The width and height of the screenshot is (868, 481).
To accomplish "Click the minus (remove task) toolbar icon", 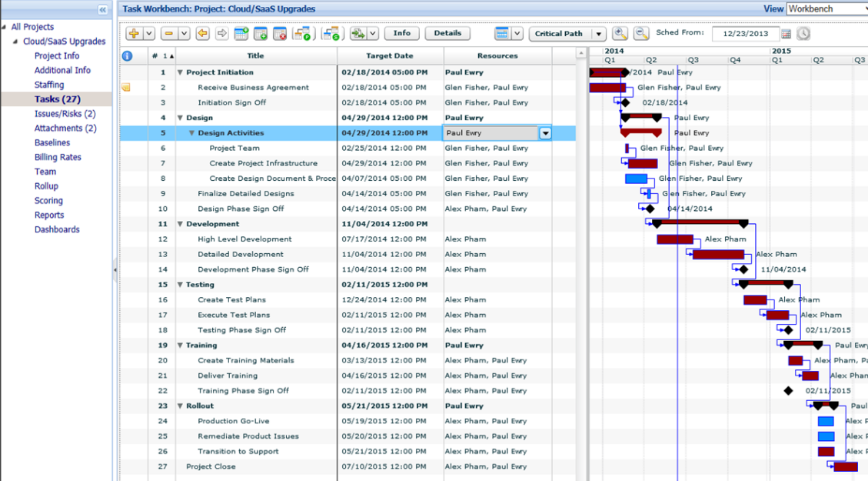I will coord(169,33).
